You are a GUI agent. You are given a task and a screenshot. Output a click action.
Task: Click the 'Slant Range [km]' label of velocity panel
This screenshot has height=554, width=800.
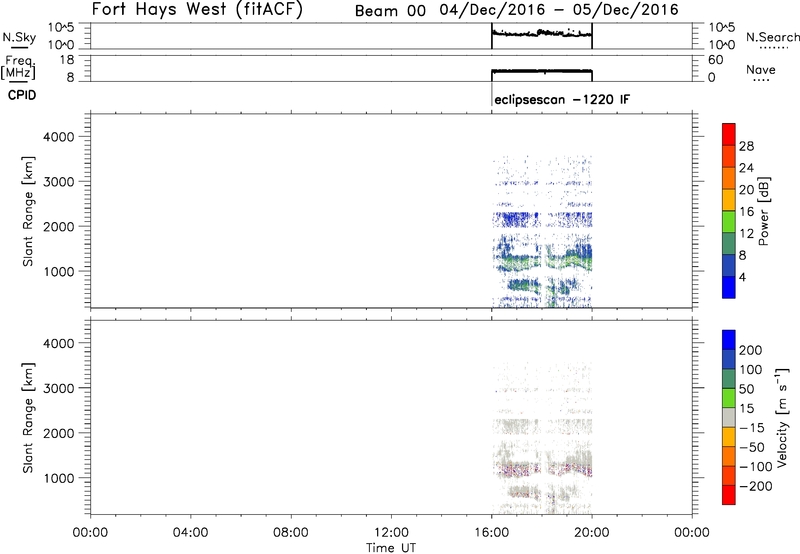28,418
